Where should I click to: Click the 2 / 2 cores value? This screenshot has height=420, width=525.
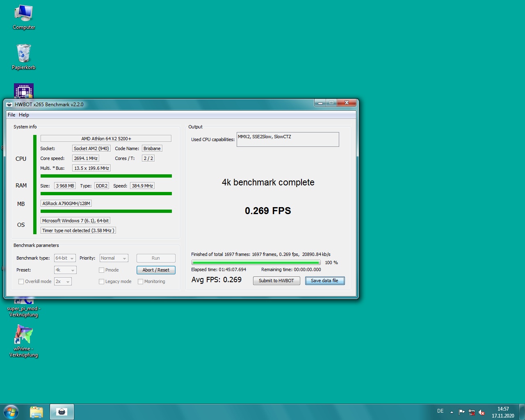pos(148,158)
